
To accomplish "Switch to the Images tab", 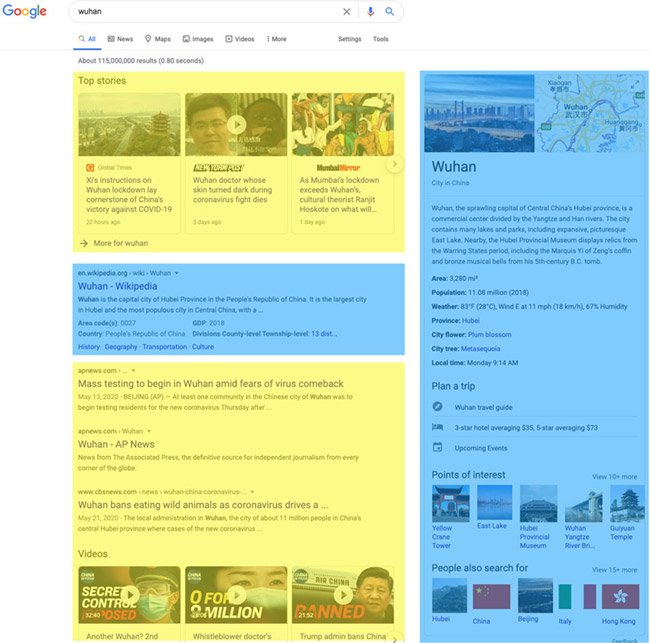I will (x=198, y=39).
